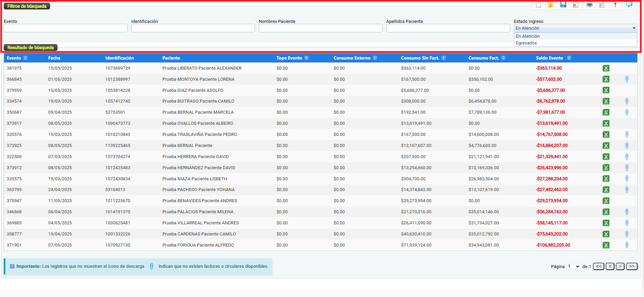
Task: Click the Identificación filter input field
Action: point(193,28)
